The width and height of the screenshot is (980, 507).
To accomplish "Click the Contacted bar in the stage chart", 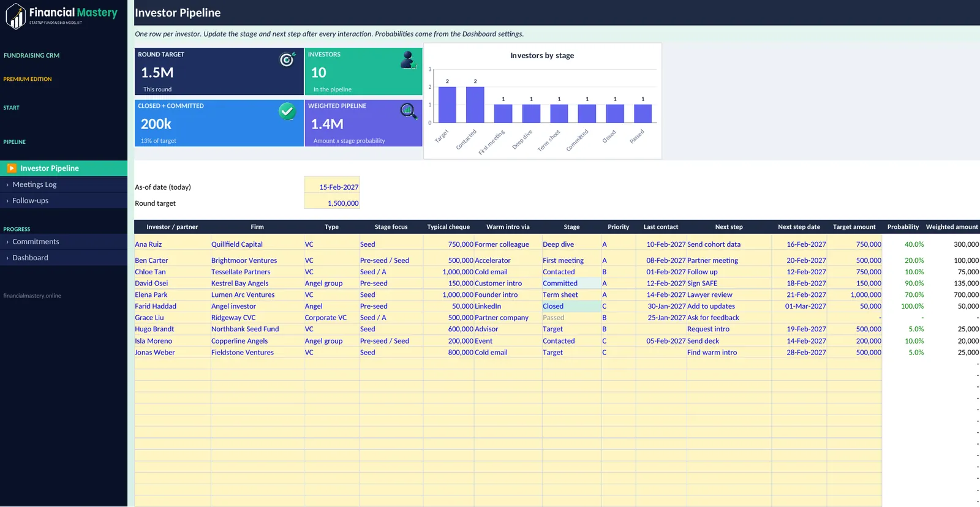I will 475,105.
